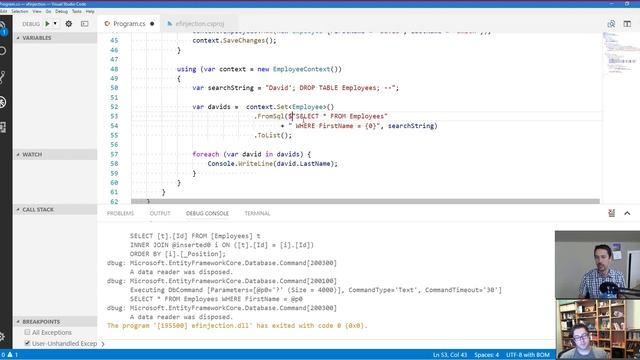Collapse the Breakpoints section

[x=55, y=322]
